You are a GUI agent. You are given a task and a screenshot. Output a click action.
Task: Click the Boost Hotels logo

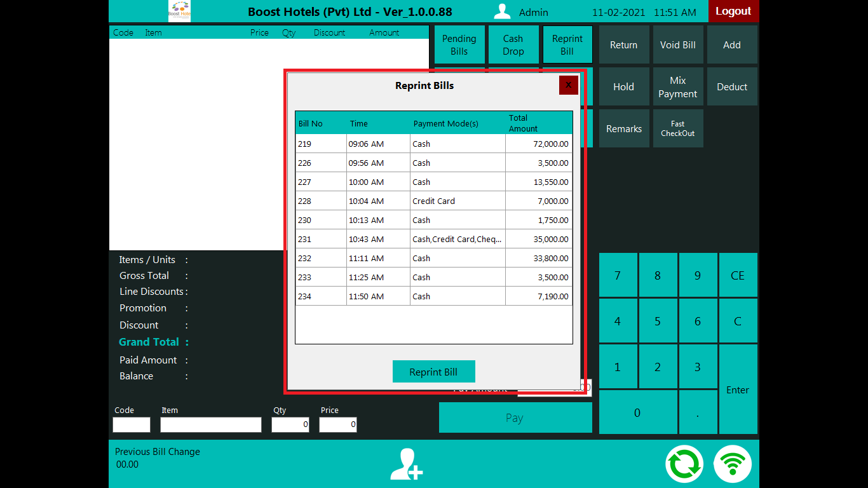coord(179,11)
